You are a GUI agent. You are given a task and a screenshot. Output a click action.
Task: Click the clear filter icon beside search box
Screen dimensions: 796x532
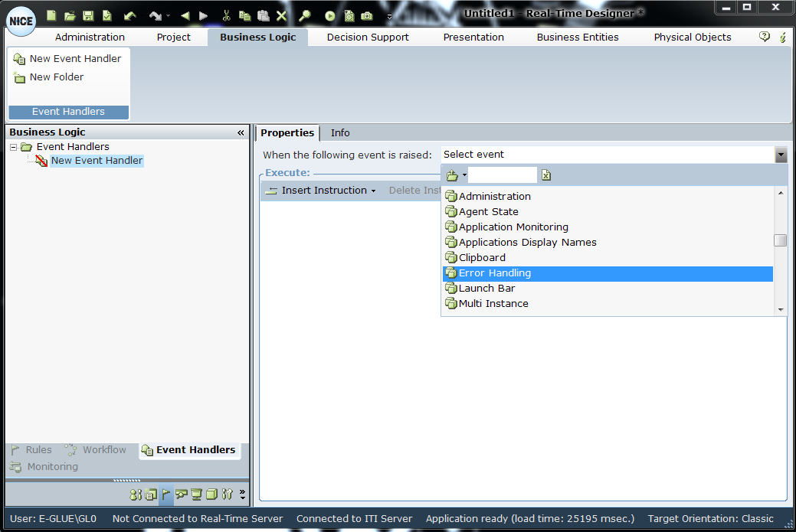pyautogui.click(x=546, y=175)
